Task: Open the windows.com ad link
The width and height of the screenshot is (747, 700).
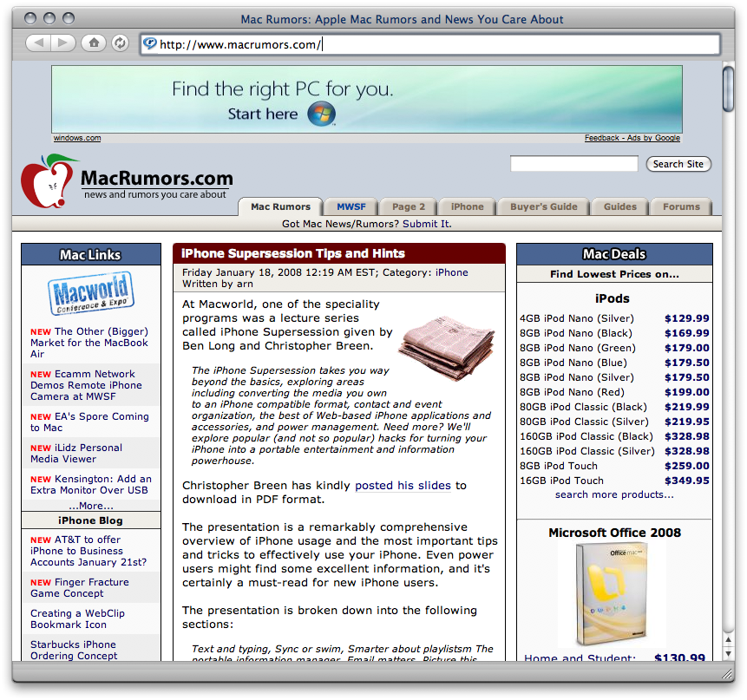Action: (77, 138)
